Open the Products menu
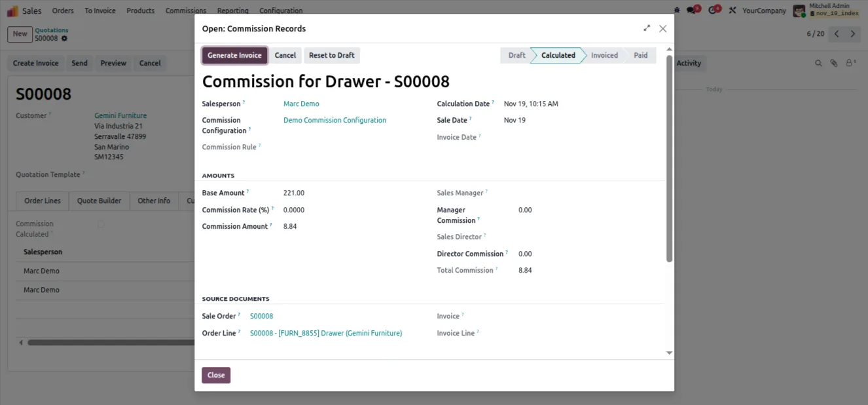The height and width of the screenshot is (405, 868). coord(141,10)
